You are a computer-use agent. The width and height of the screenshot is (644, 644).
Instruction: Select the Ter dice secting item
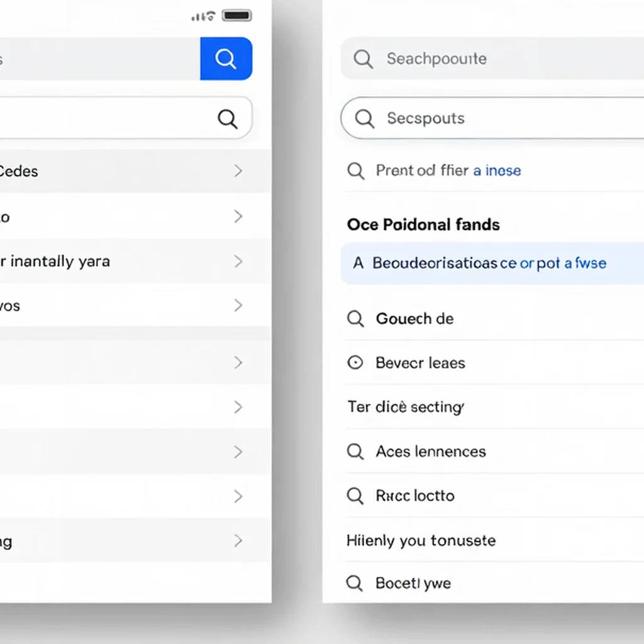click(x=406, y=407)
